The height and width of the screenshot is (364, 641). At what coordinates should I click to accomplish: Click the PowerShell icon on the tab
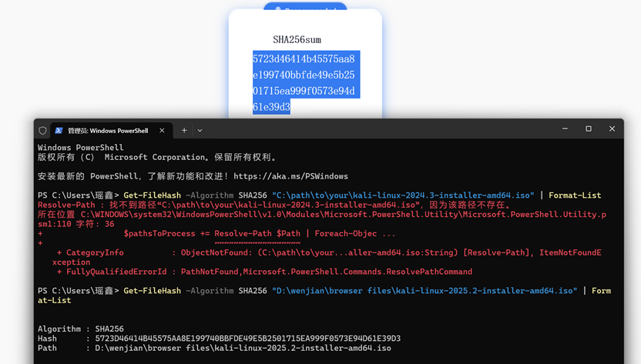(59, 130)
